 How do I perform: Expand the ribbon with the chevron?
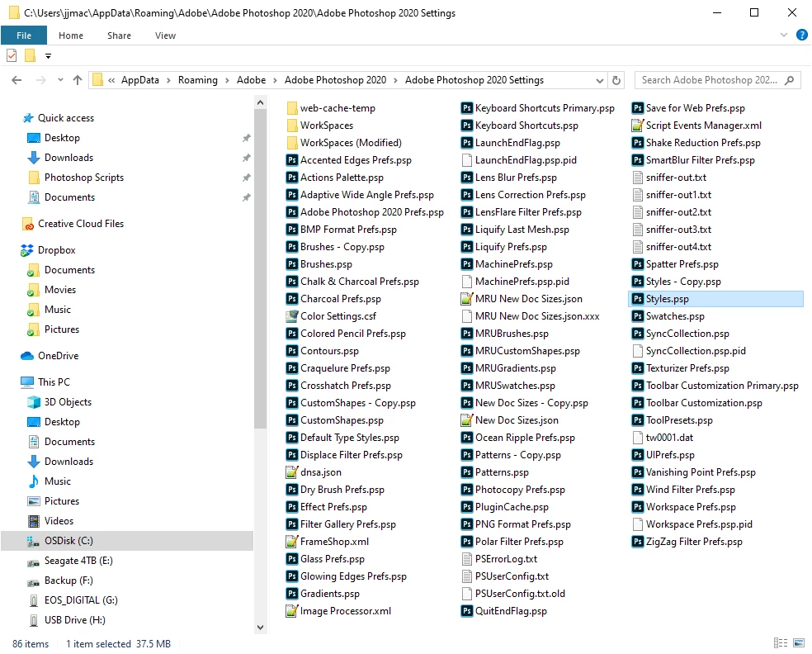[783, 35]
